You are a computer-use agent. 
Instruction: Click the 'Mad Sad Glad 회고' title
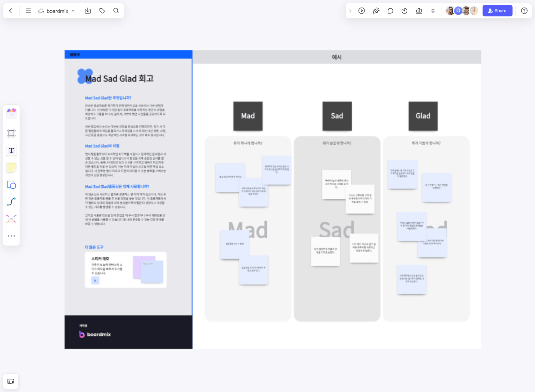click(x=119, y=78)
